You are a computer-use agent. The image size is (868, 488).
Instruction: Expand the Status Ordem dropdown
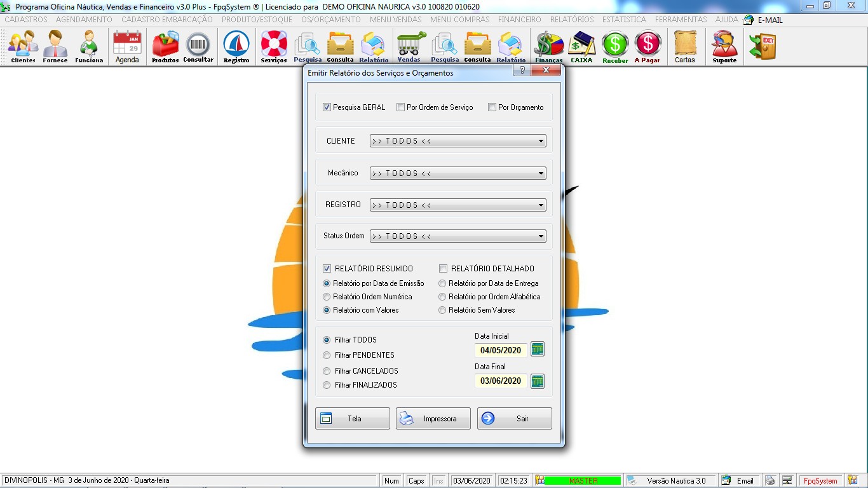[458, 236]
